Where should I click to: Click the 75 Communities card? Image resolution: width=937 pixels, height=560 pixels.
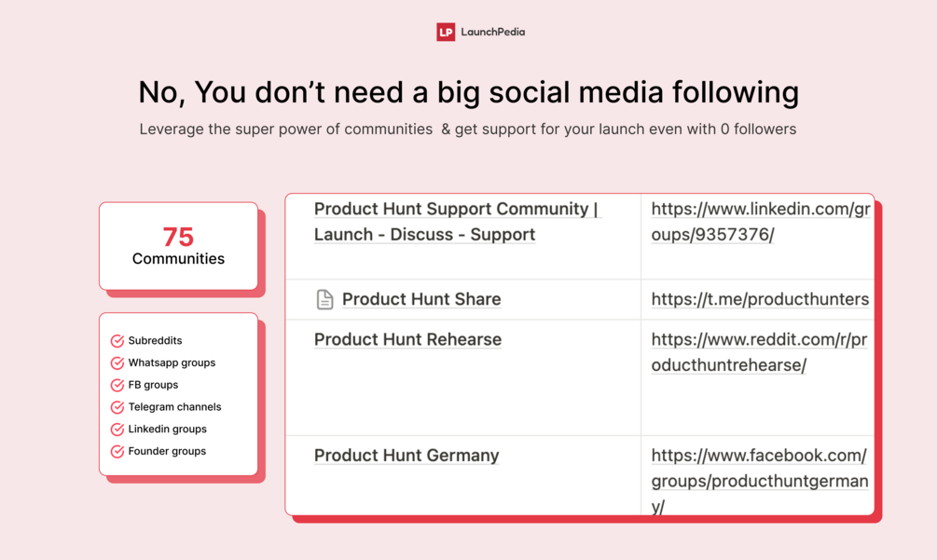178,246
